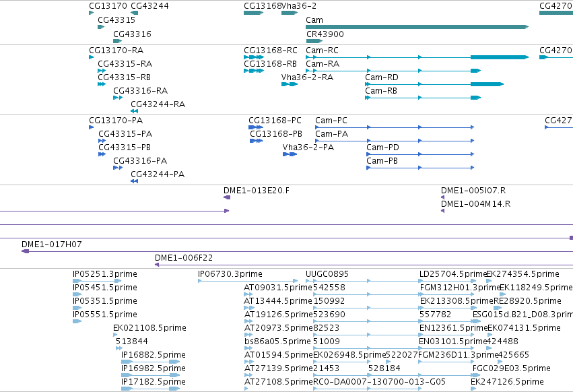Screen dimensions: 573x392
Task: Click the IP05351.5prime EST label
Action: click(105, 301)
